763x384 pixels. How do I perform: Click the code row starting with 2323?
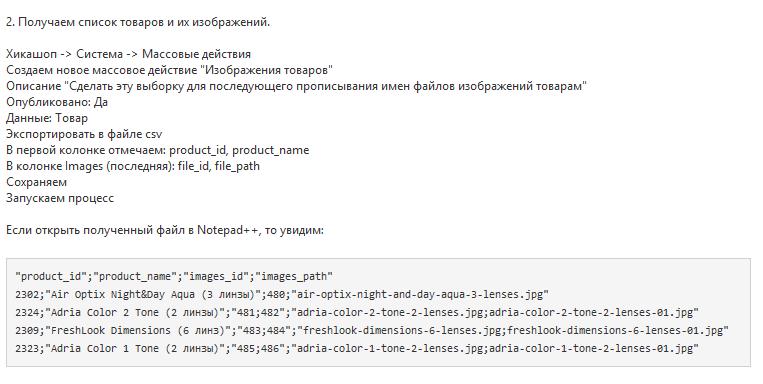[x=357, y=348]
